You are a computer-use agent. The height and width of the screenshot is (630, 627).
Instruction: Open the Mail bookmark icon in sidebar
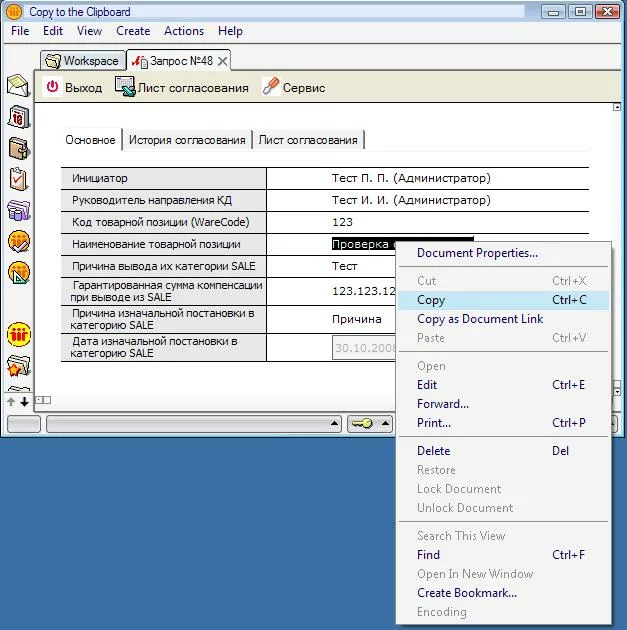pos(18,86)
